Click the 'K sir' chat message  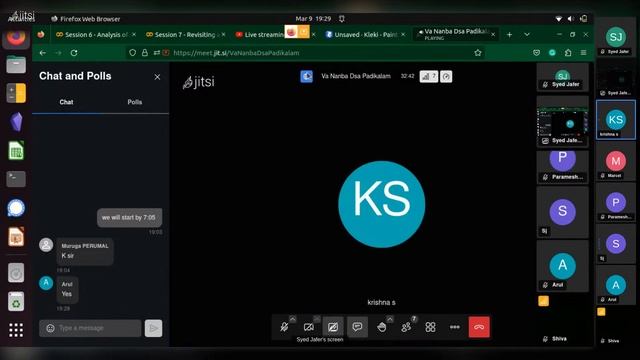[x=85, y=251]
